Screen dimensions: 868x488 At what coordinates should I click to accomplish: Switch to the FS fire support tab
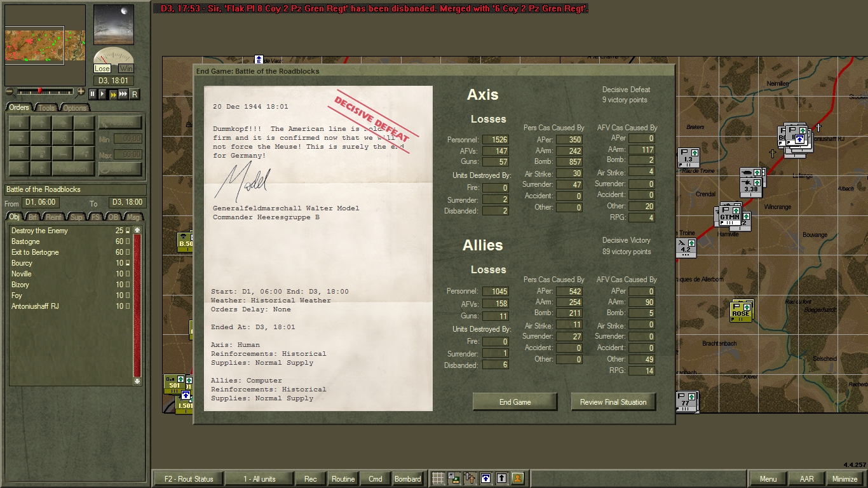coord(95,217)
